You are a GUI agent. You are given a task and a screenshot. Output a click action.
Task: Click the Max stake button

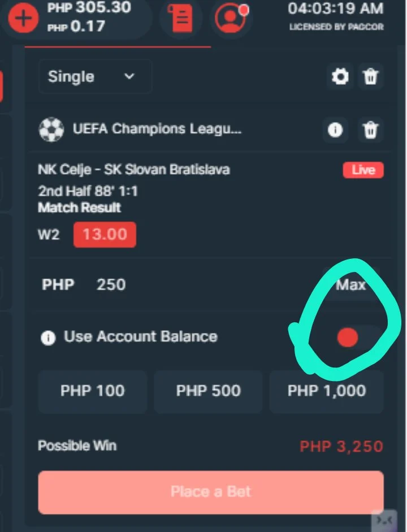[350, 285]
